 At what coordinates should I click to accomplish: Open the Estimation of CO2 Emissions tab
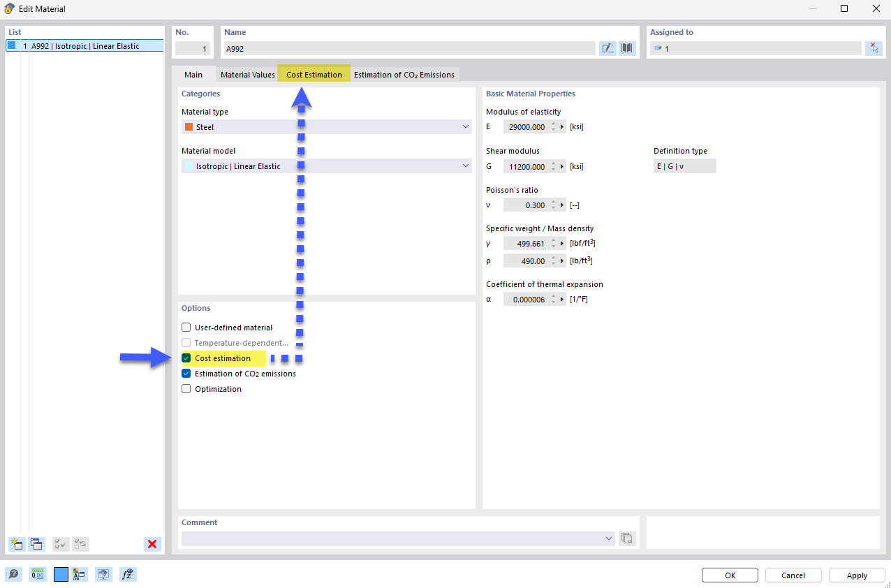pyautogui.click(x=404, y=74)
